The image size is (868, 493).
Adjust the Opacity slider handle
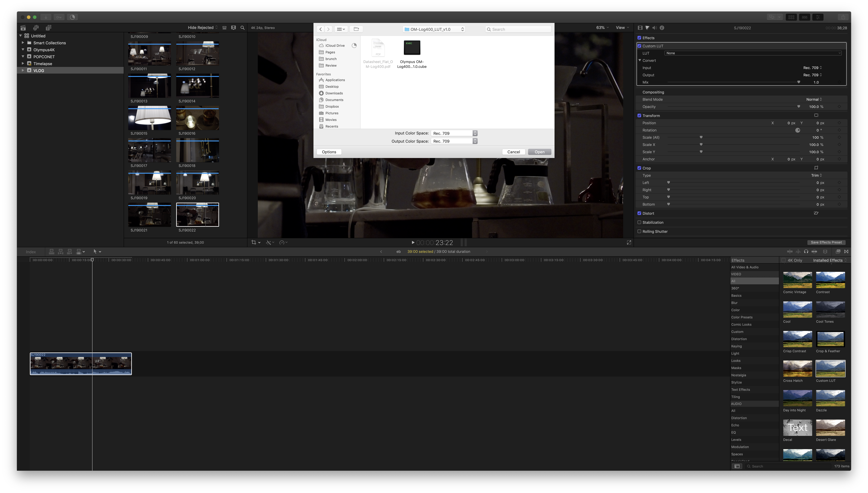click(799, 107)
